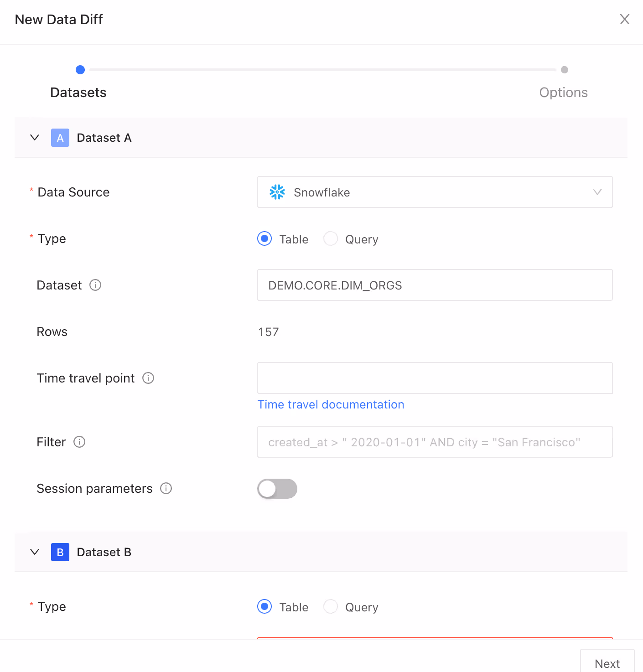Click the Dataset A header title
Viewport: 643px width, 672px height.
pyautogui.click(x=104, y=138)
